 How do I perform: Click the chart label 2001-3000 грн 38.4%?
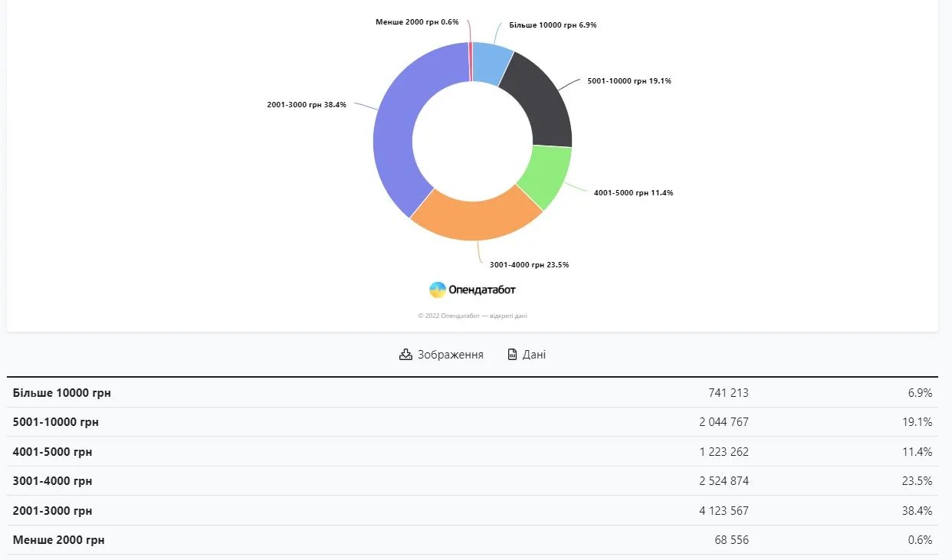(x=307, y=105)
